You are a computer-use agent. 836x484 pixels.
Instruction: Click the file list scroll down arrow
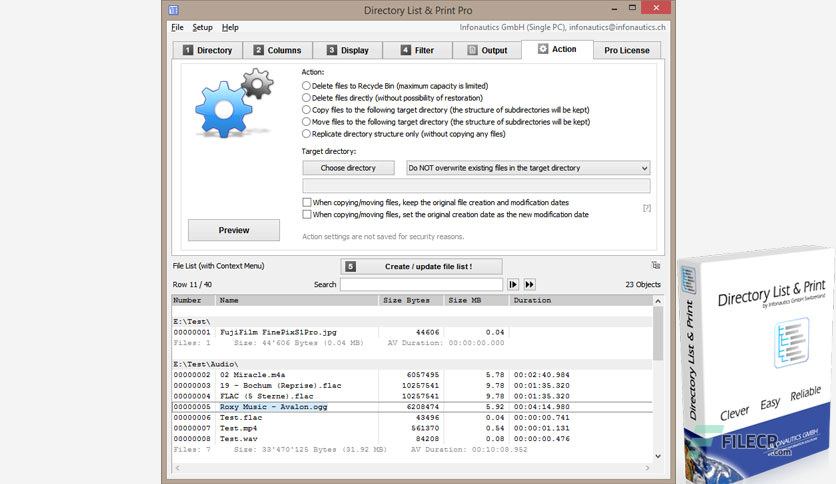tap(658, 456)
